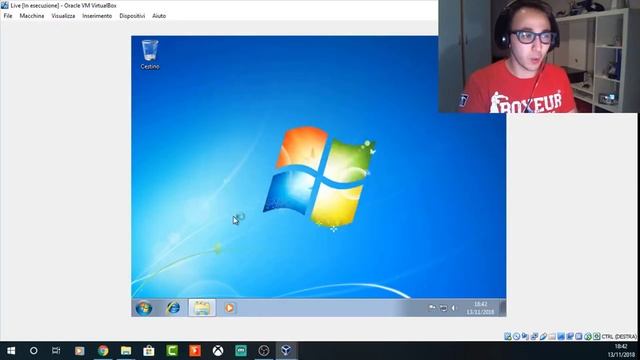Select the VirtualBox icon on host taskbar
This screenshot has width=640, height=360.
pos(287,351)
